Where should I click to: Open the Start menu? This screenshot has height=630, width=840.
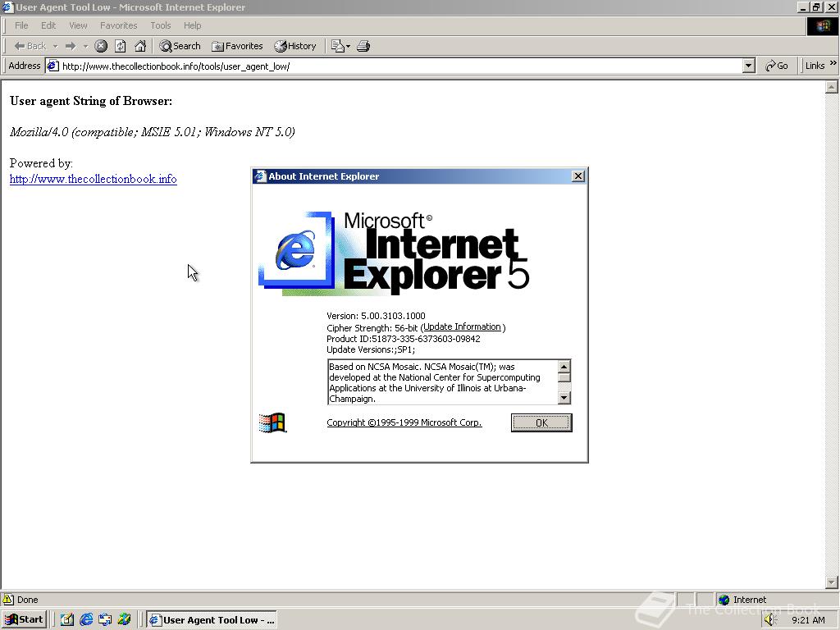tap(24, 619)
